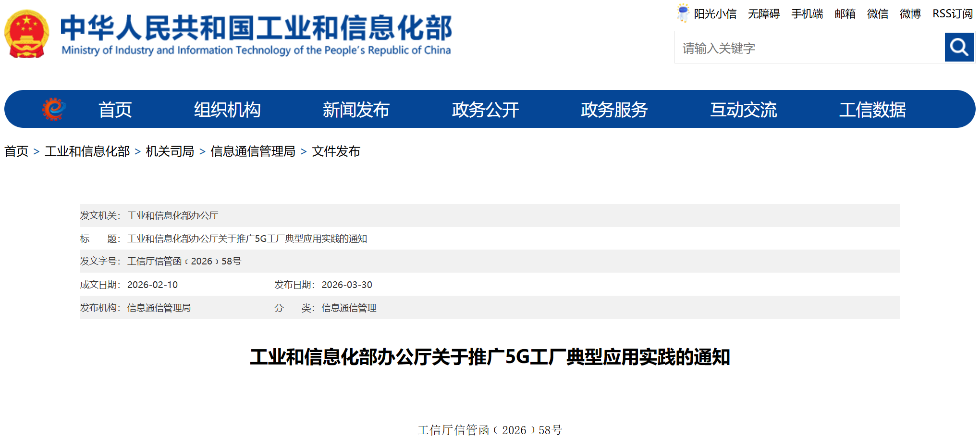Open the 阳光小信 robot assistant icon
The width and height of the screenshot is (980, 439).
(683, 13)
